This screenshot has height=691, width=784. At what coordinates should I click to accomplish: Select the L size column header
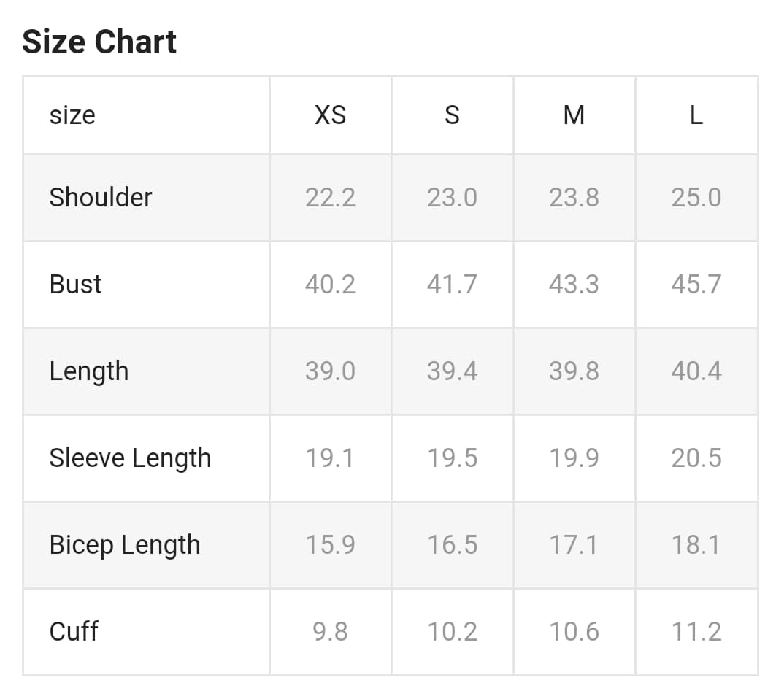pos(696,115)
